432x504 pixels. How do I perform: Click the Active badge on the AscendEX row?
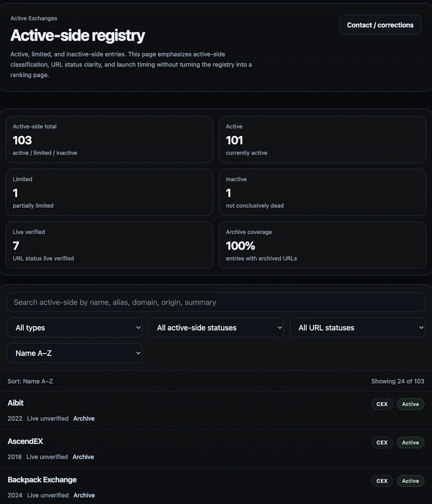point(410,442)
